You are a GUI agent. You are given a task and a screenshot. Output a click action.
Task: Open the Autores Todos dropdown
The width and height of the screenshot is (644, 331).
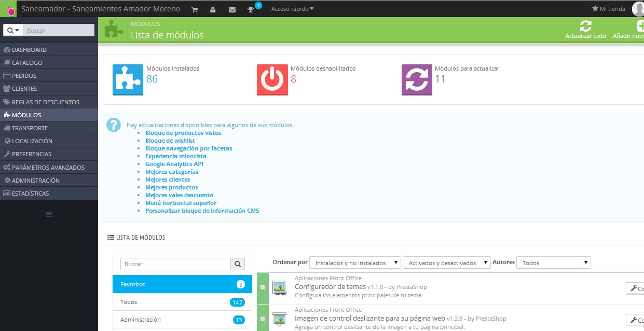[554, 263]
